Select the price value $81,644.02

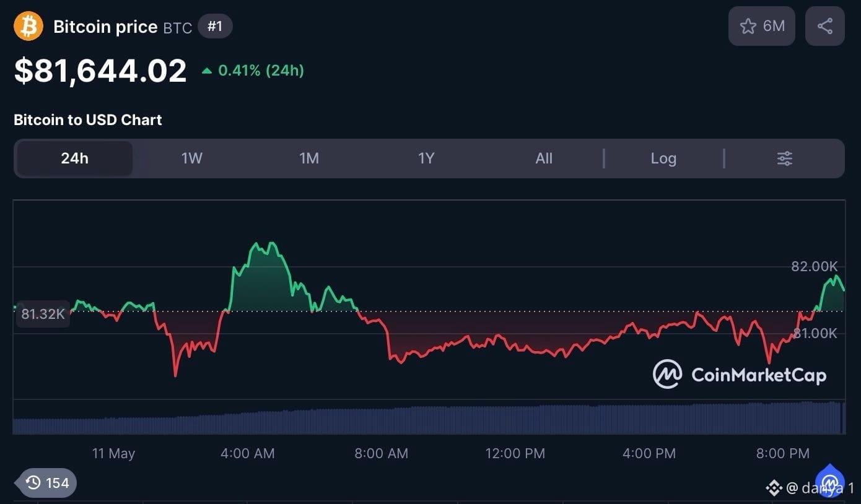(100, 71)
